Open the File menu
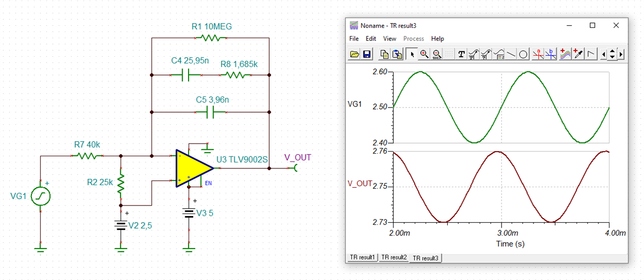 [x=354, y=39]
